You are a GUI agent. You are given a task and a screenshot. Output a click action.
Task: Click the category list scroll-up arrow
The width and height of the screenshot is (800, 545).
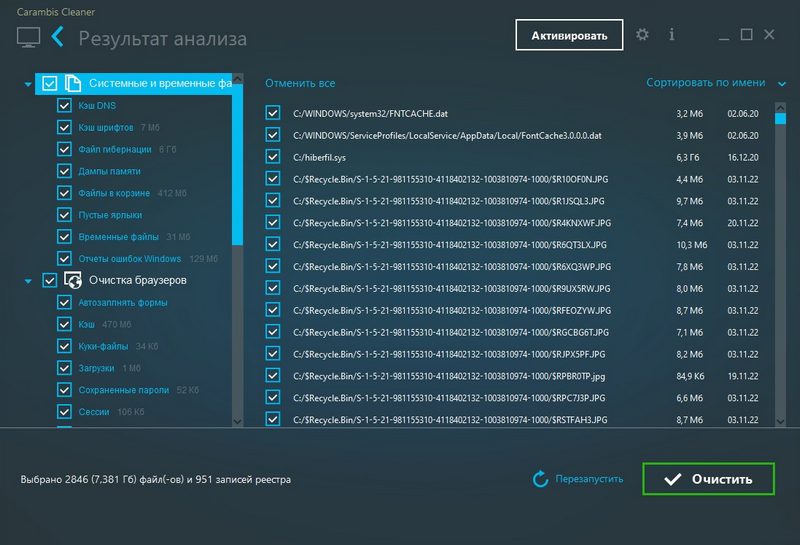pyautogui.click(x=237, y=79)
